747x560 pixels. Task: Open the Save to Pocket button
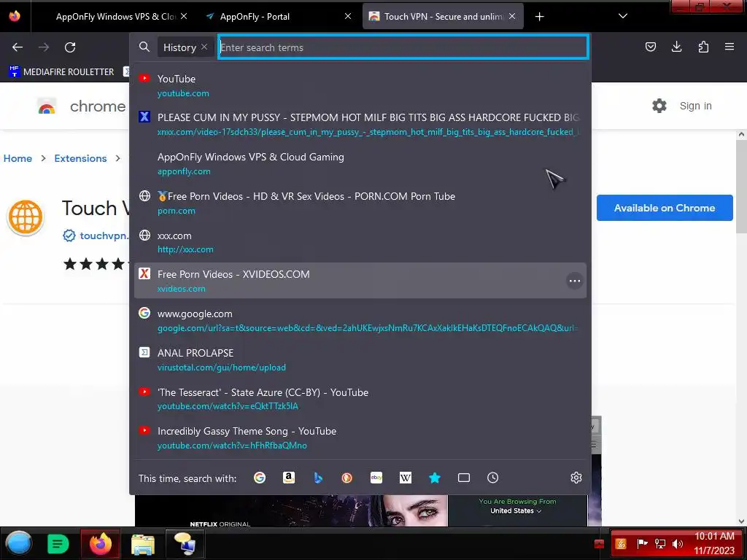(x=650, y=47)
